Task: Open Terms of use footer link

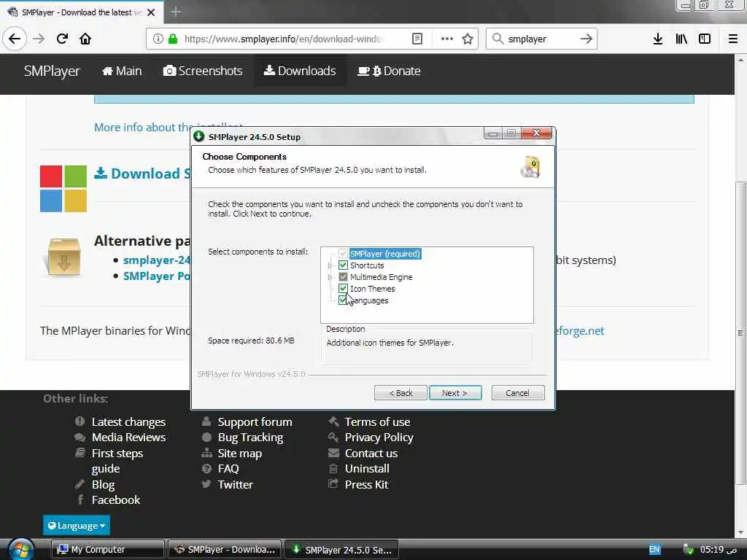Action: (377, 422)
